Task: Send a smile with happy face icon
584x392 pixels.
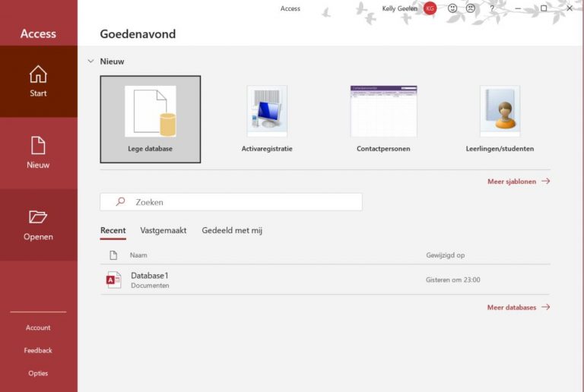Action: (452, 8)
